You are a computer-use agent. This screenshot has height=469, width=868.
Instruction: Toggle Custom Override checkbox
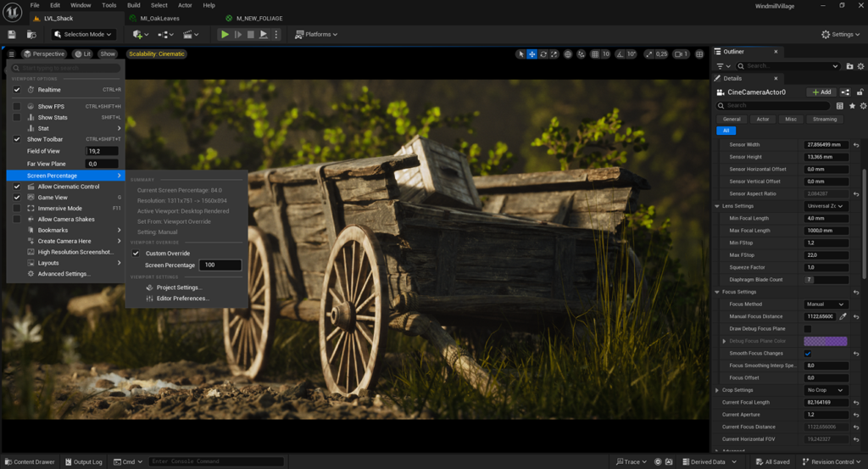(x=136, y=254)
